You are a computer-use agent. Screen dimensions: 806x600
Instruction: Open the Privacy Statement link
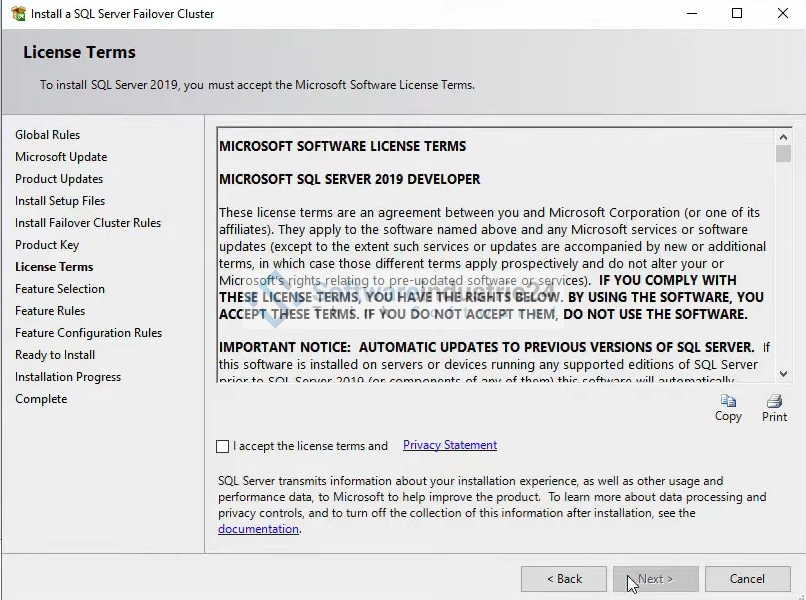click(x=449, y=445)
